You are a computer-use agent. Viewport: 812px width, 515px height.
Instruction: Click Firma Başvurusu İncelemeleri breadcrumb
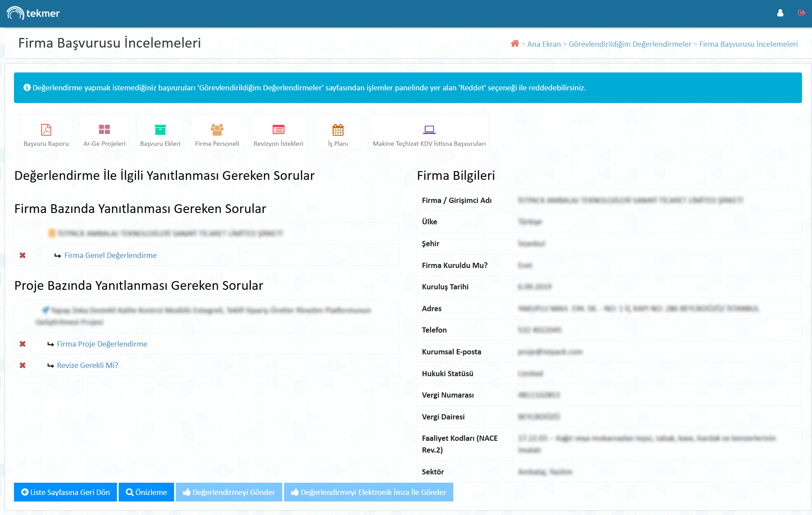click(749, 44)
